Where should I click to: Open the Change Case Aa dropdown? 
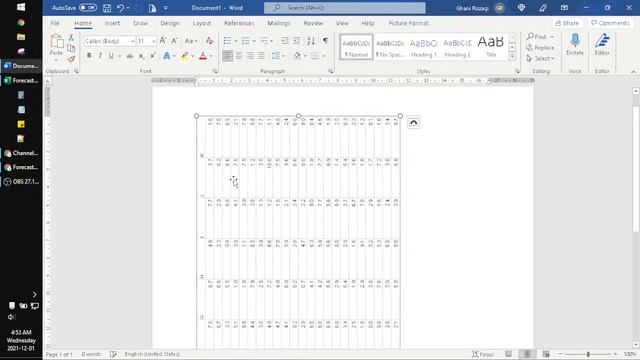click(191, 41)
